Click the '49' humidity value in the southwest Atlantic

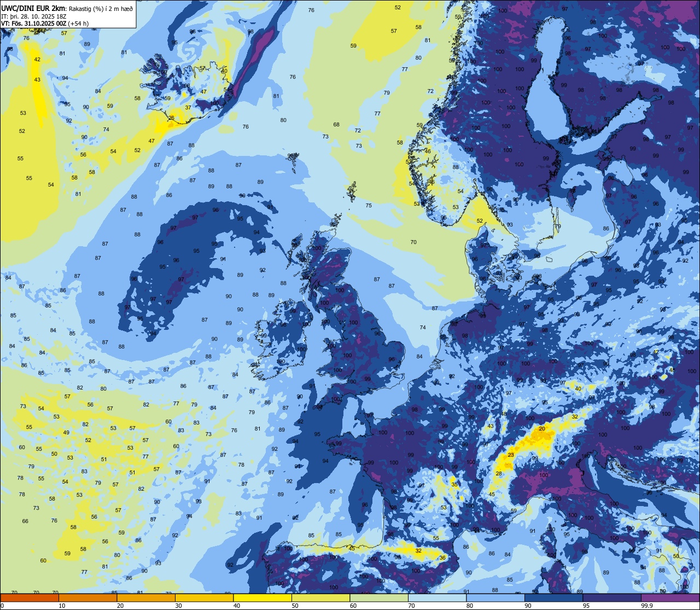tap(66, 432)
